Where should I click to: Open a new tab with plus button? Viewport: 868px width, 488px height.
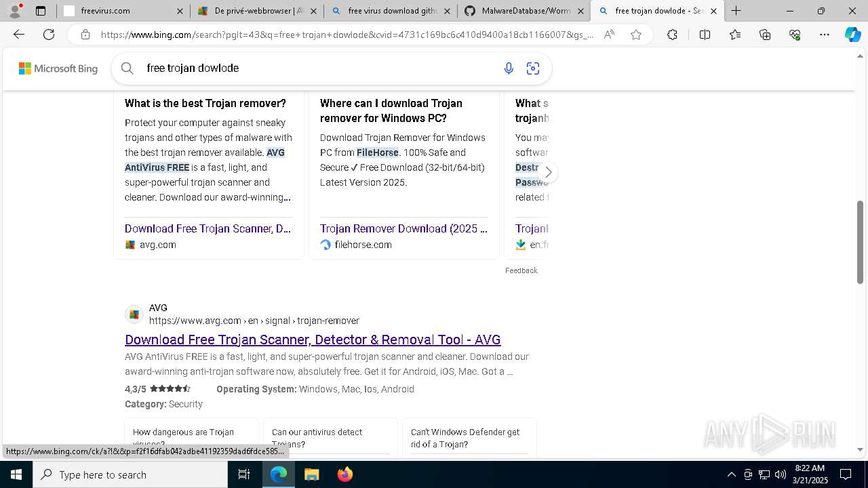pos(736,11)
